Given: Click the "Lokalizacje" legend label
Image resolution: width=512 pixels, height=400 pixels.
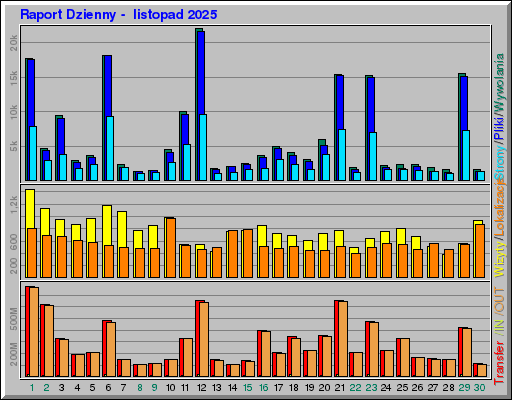Looking at the screenshot, I should pos(500,208).
